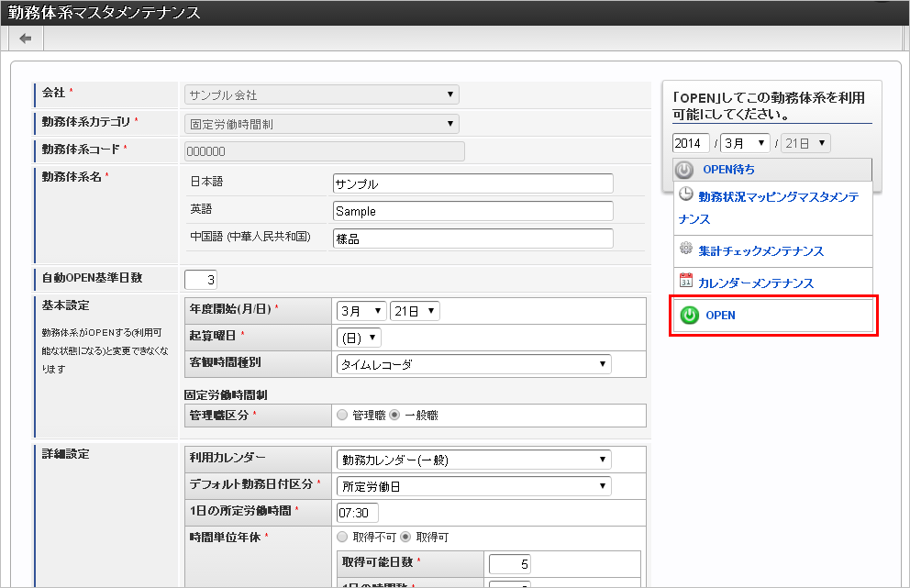
Task: Click the 1日の所定労働時間 field showing 07:30
Action: pyautogui.click(x=358, y=513)
